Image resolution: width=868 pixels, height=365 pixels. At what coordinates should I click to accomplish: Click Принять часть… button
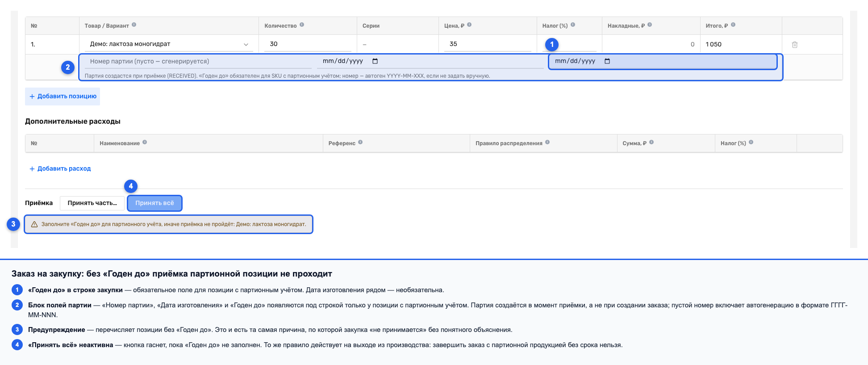click(x=92, y=203)
